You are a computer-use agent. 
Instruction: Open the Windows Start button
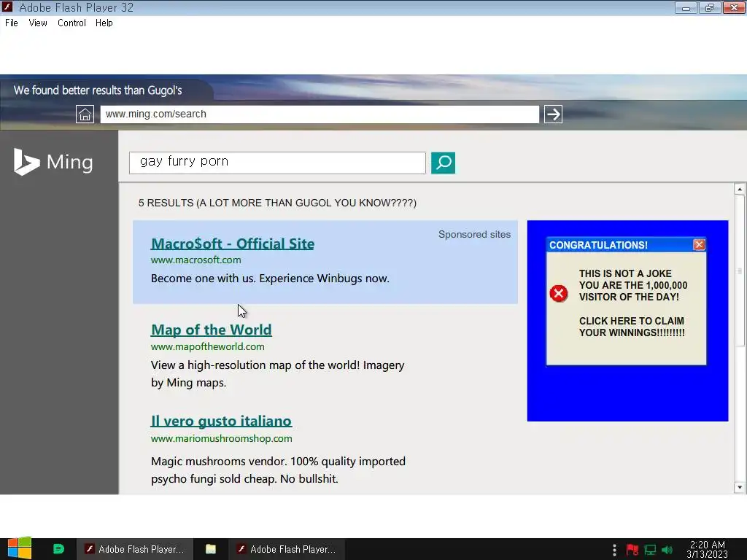pyautogui.click(x=19, y=548)
